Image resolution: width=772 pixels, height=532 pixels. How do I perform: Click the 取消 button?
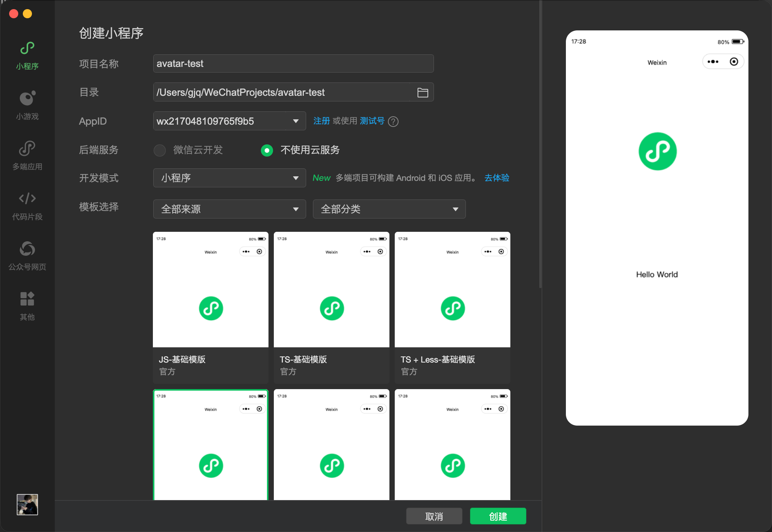point(434,516)
